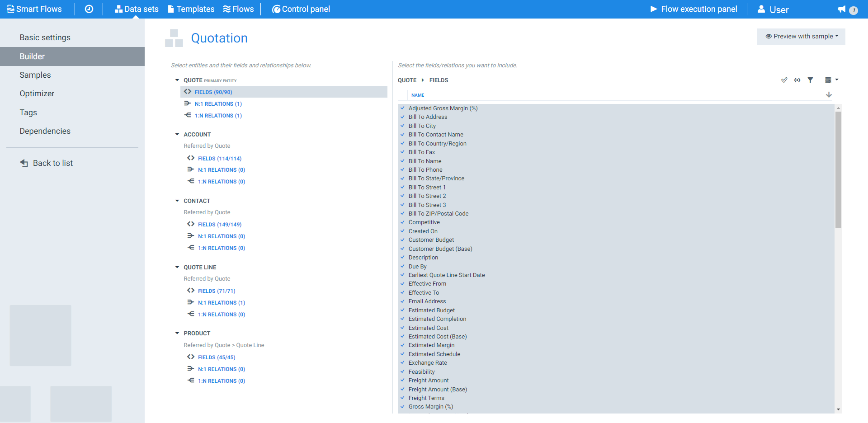868x423 pixels.
Task: Open the Control panel section
Action: [x=301, y=9]
